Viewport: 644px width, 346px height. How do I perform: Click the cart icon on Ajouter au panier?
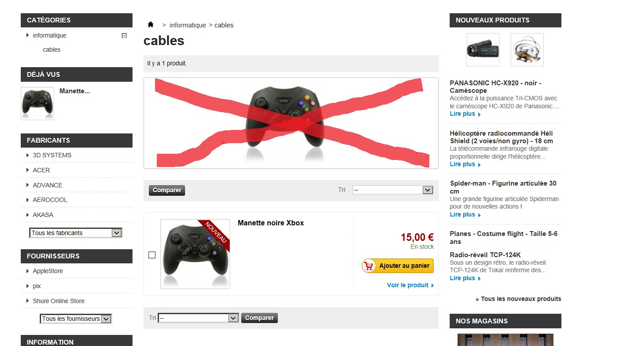pos(369,266)
